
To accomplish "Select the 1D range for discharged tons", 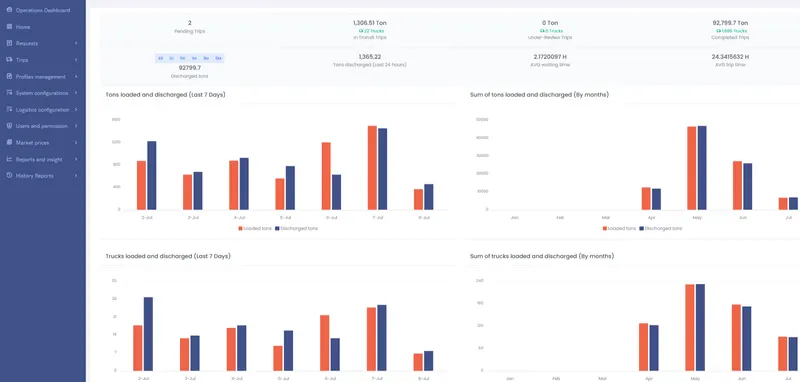I will [171, 59].
